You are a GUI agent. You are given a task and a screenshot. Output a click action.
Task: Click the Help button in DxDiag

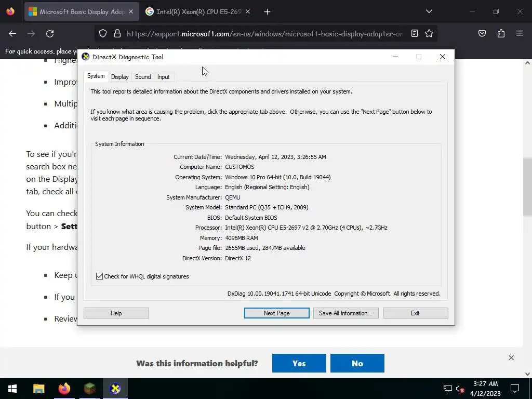pyautogui.click(x=116, y=313)
